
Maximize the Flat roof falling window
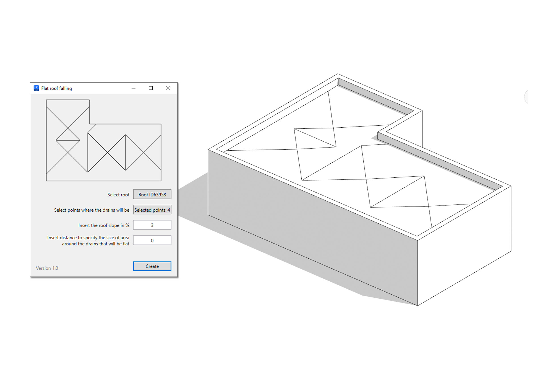pos(151,88)
